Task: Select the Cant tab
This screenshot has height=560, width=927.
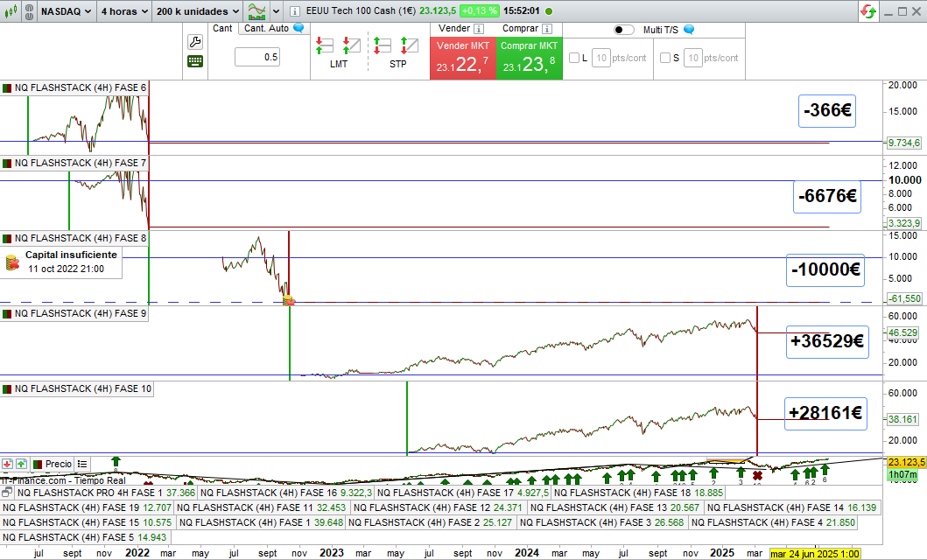Action: coord(222,28)
